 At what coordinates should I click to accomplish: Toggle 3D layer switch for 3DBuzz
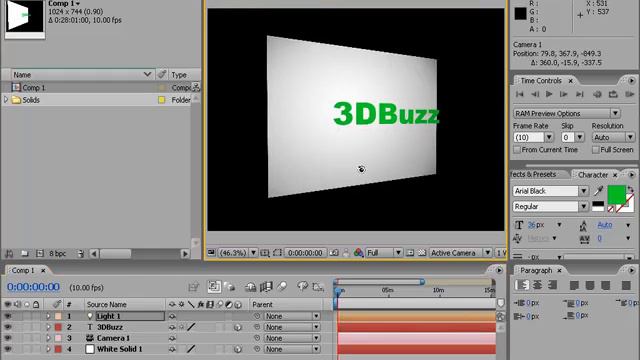pos(238,327)
